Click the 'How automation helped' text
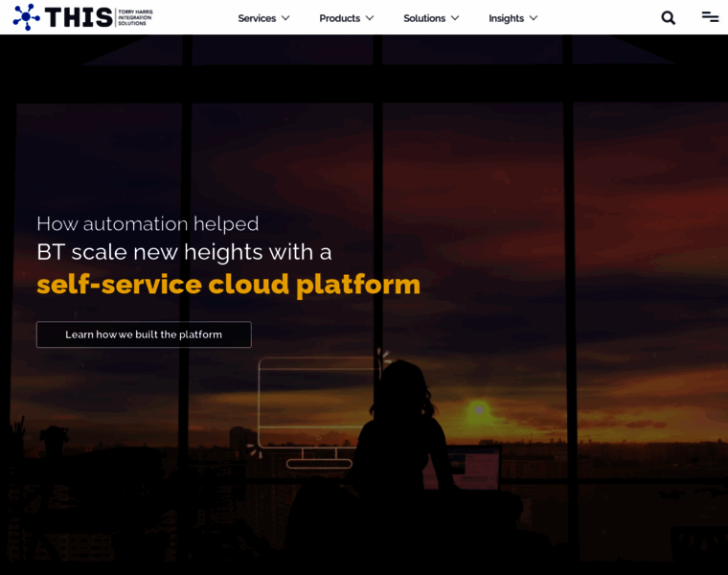This screenshot has width=728, height=575. [148, 224]
